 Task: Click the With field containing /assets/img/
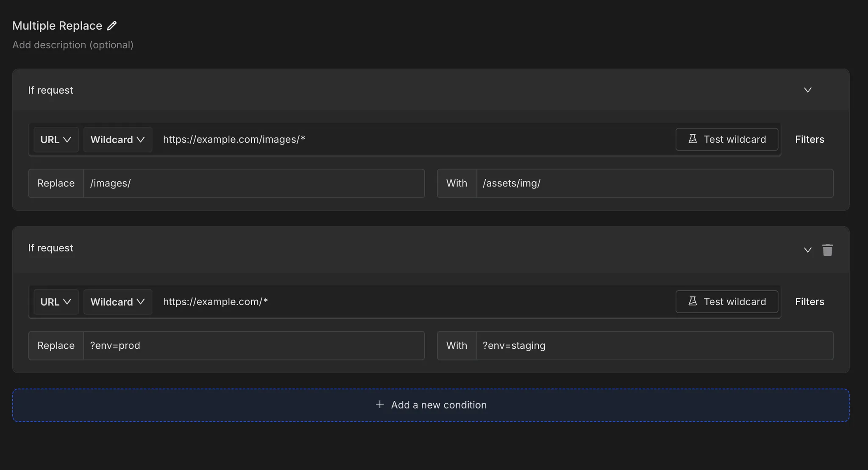(654, 184)
